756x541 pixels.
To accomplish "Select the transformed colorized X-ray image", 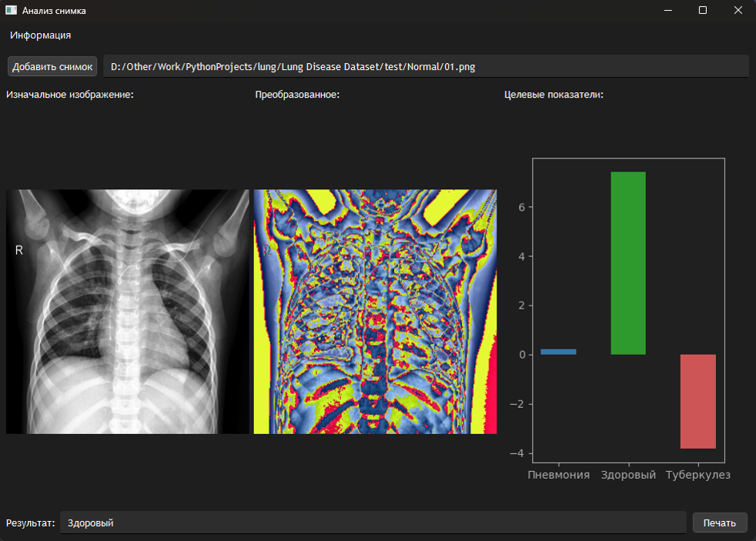I will pyautogui.click(x=375, y=312).
